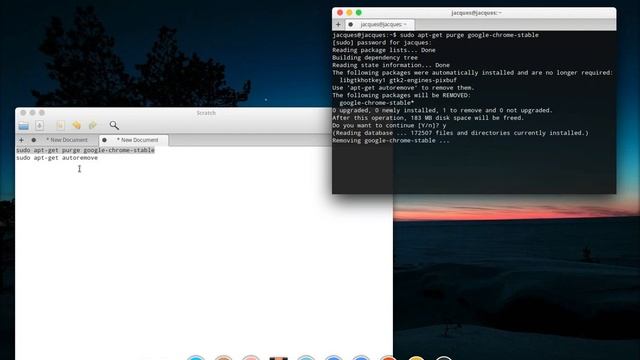This screenshot has width=640, height=360.
Task: Close the active New Document tab via its dot
Action: 104,140
